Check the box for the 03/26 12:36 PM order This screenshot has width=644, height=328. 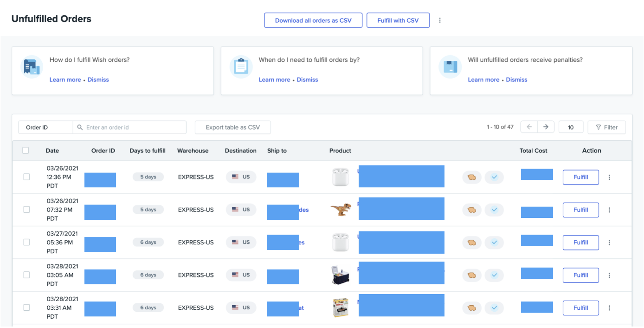point(26,177)
